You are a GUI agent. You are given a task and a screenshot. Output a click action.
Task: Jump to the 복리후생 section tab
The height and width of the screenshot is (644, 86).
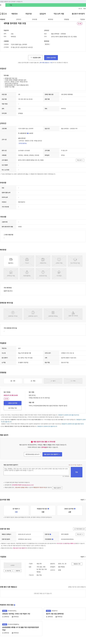[x=50, y=19]
